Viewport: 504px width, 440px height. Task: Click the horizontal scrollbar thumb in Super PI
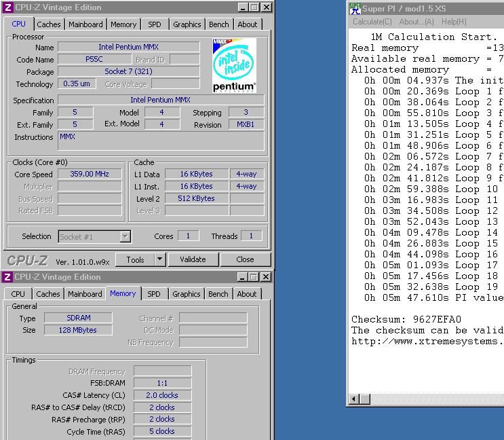pos(365,399)
